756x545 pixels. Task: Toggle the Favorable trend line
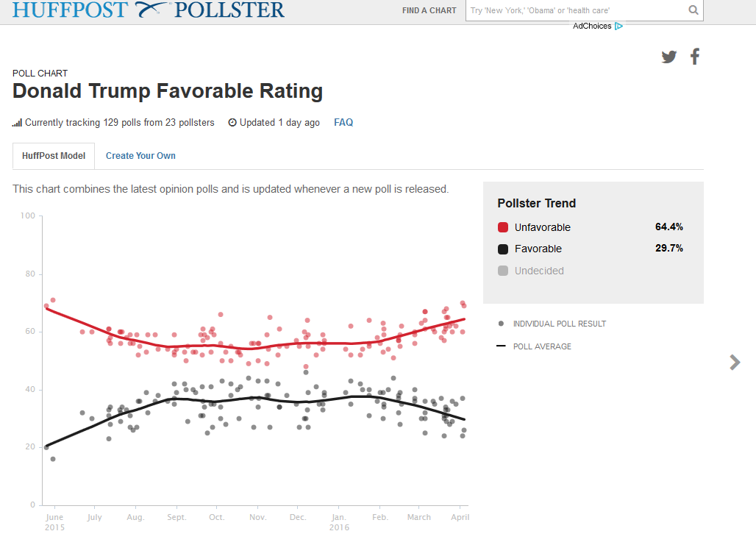[x=538, y=249]
